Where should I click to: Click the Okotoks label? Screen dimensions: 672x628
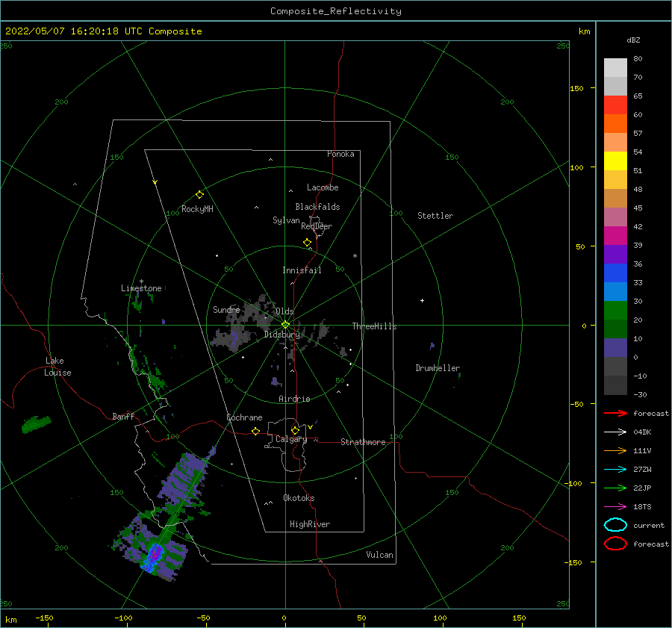click(299, 498)
